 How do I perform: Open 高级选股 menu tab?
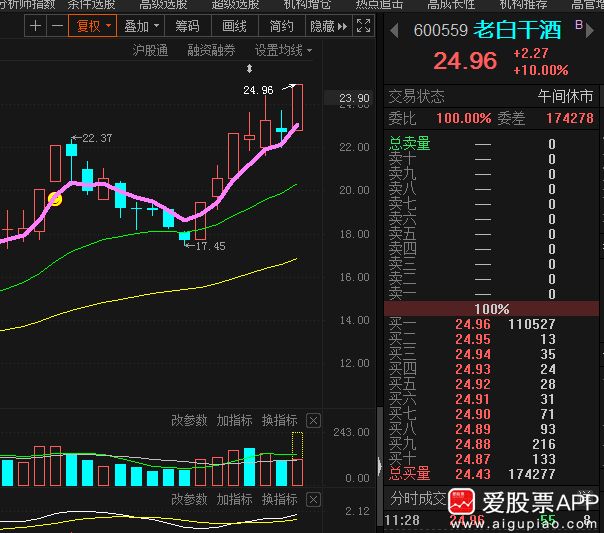(163, 4)
